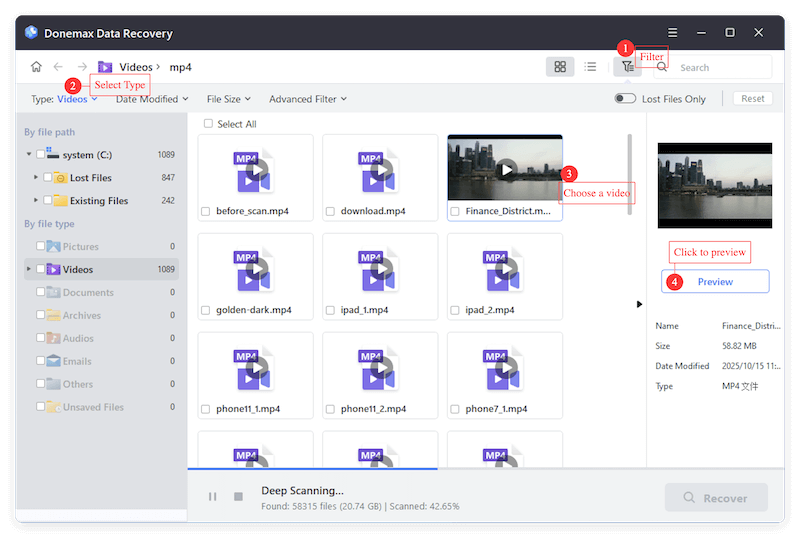Check the Select All checkbox

click(208, 123)
